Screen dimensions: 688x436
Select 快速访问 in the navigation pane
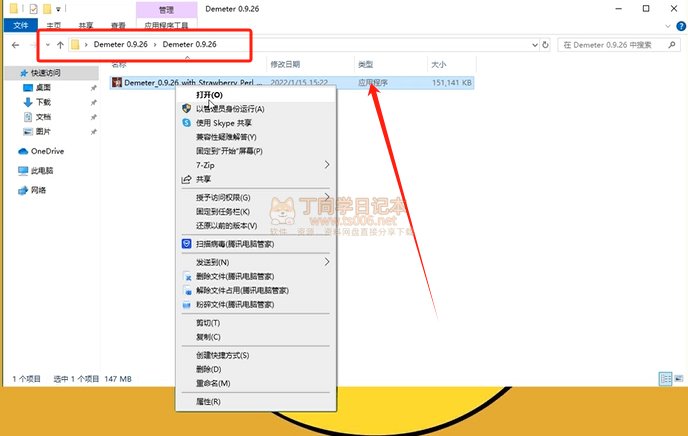(x=46, y=73)
